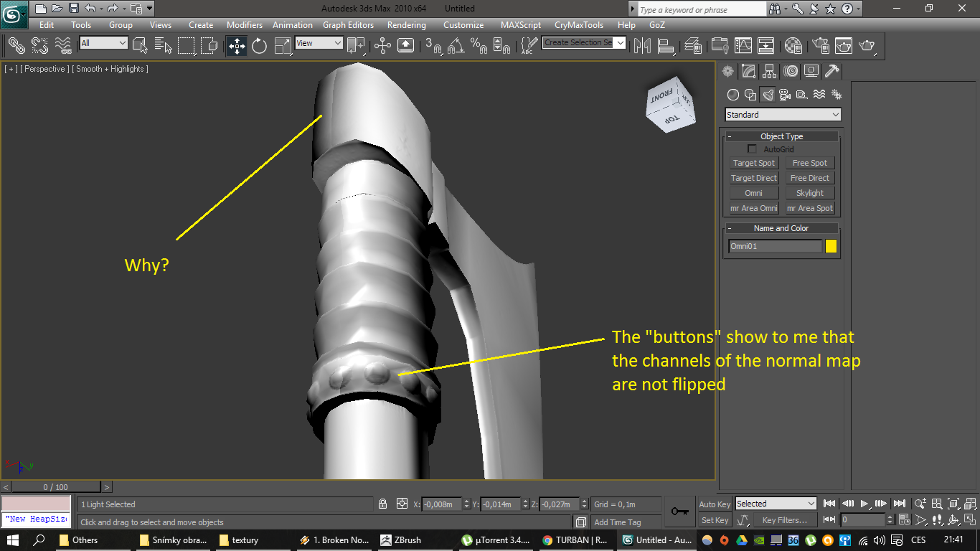The width and height of the screenshot is (980, 551).
Task: Click the Omni01 name field
Action: click(775, 246)
